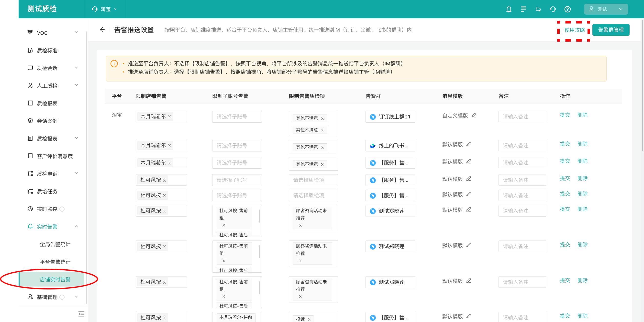
Task: Click 提交 in the 线上的飞书 row
Action: [x=565, y=144]
